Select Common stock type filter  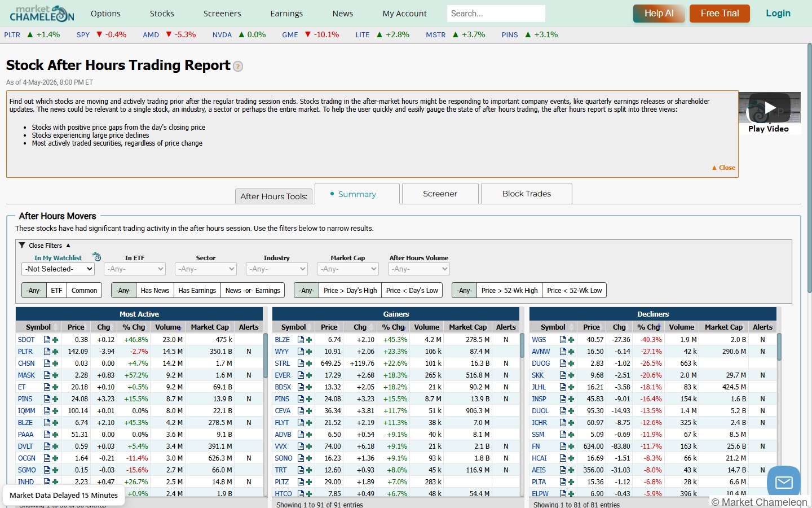pos(85,291)
